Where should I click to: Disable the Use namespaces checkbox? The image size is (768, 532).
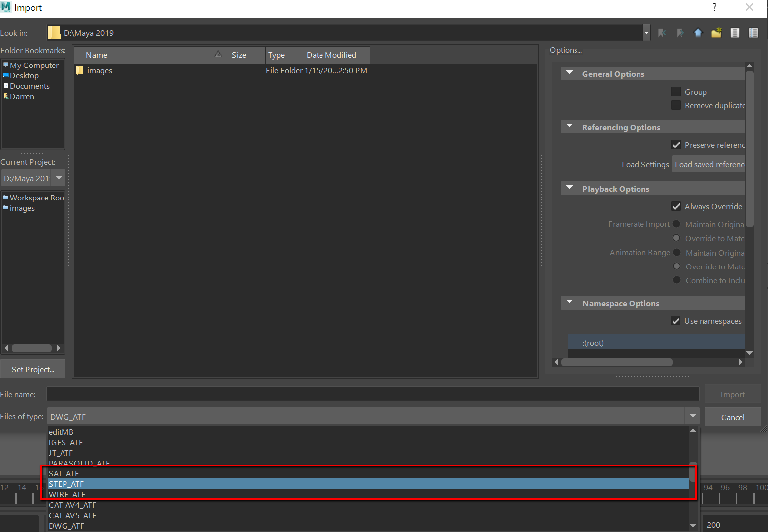676,321
